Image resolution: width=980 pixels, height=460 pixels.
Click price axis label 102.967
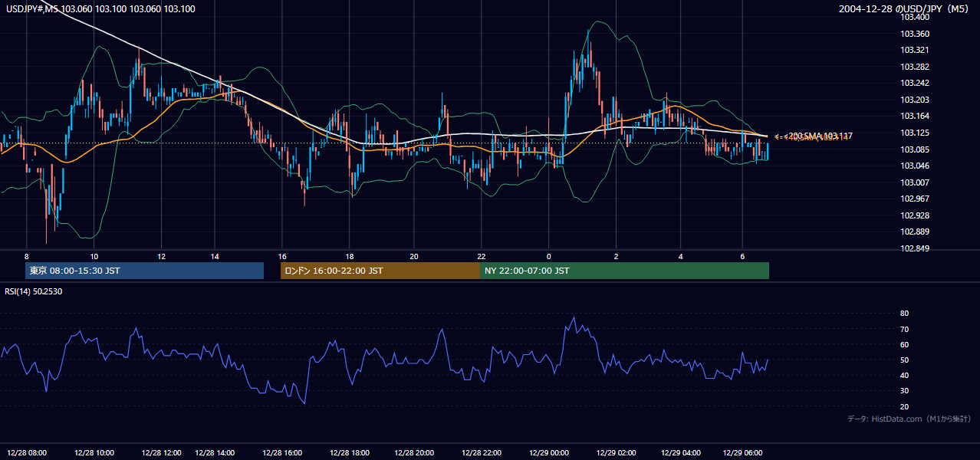(915, 199)
